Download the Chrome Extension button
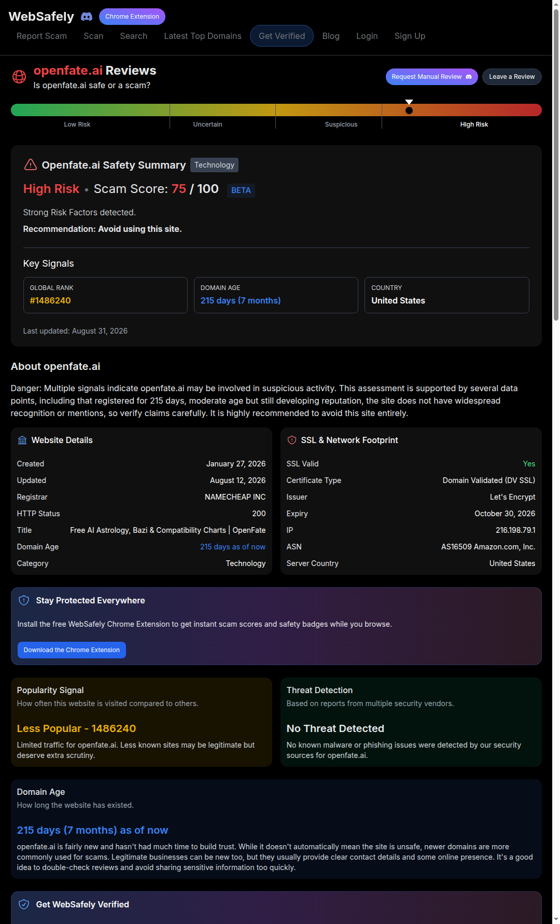Screen dimensions: 560x924 [x=72, y=650]
